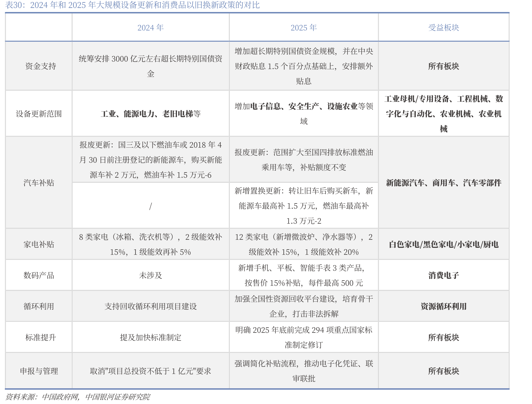Viewport: 532px width, 404px height.
Task: Select the 2025 年 column header
Action: [x=304, y=28]
